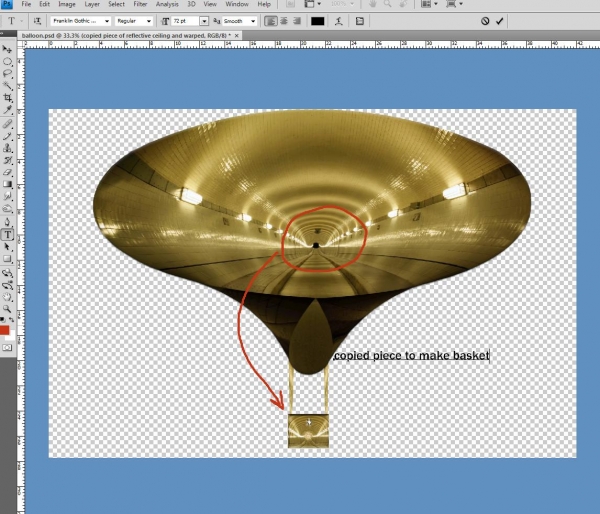Open the Image menu
The width and height of the screenshot is (600, 514).
click(x=67, y=4)
